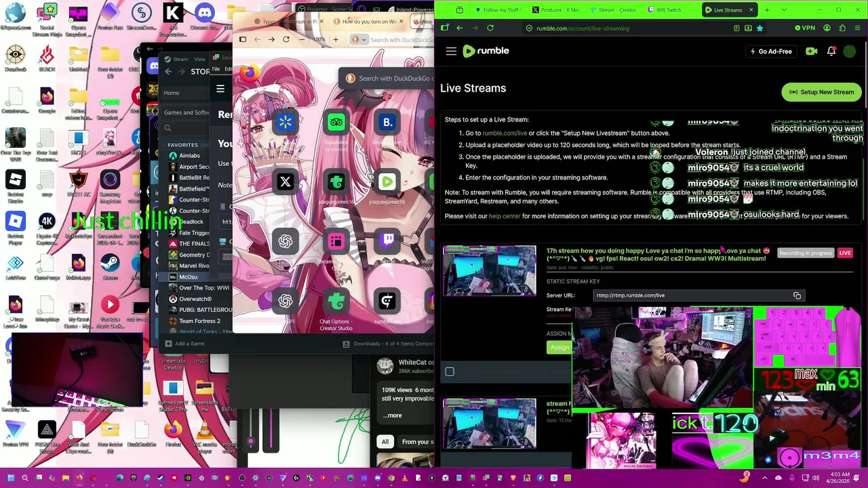Close the 'How do you turn on' Firefox tab
Viewport: 868px width, 488px height.
(x=401, y=22)
